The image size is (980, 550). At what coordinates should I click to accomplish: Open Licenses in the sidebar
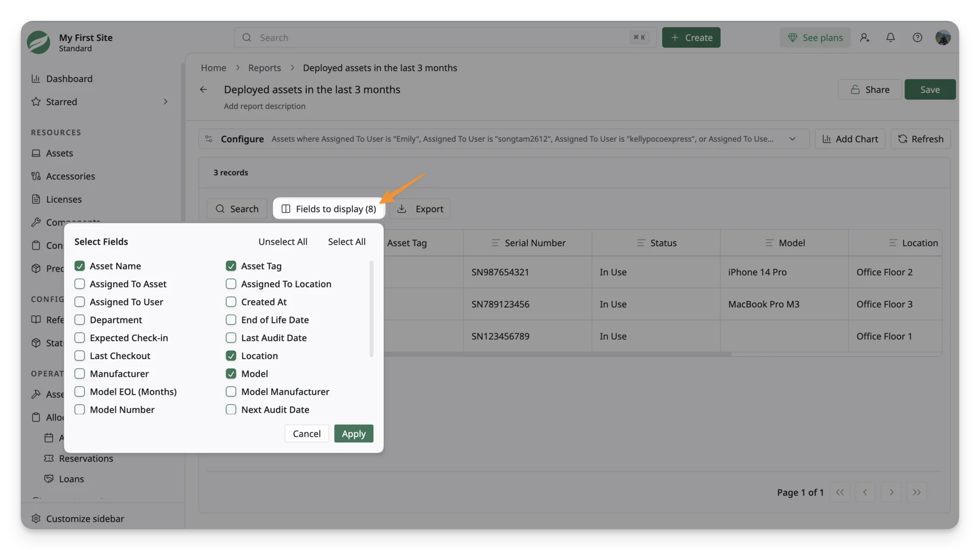point(64,199)
